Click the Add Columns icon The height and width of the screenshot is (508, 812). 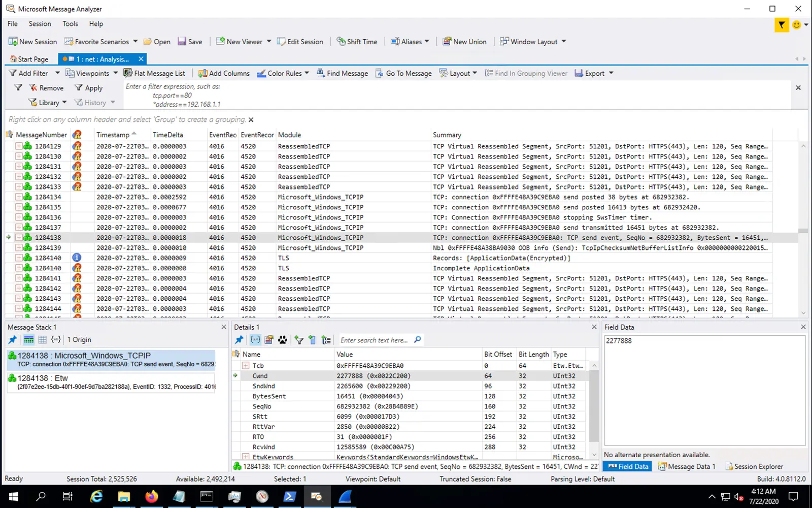coord(202,73)
